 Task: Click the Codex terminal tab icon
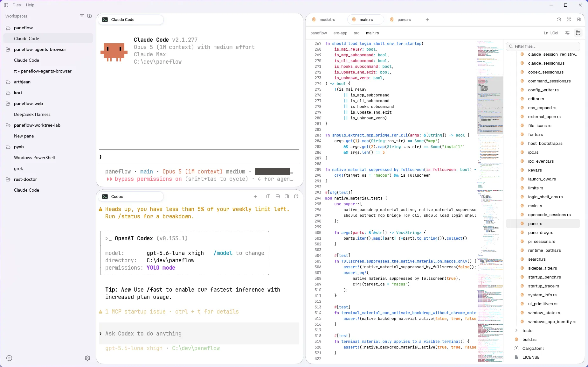[105, 197]
